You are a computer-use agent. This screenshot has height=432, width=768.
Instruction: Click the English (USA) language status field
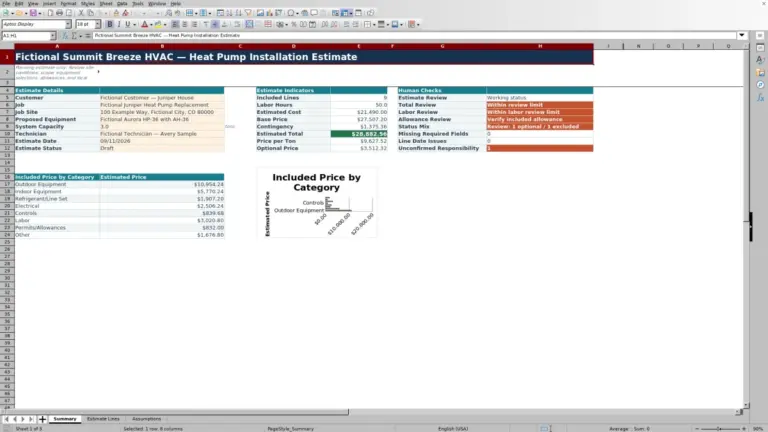[x=453, y=429]
